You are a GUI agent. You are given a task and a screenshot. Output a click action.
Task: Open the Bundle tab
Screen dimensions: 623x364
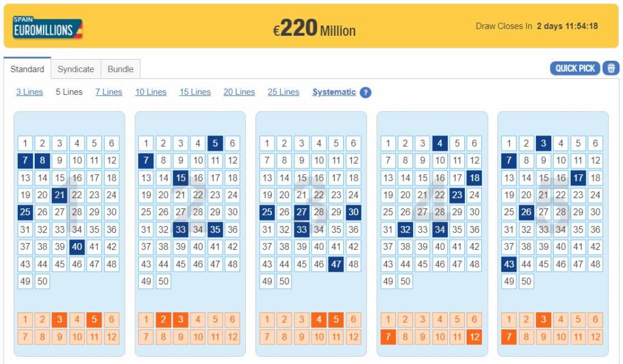120,69
